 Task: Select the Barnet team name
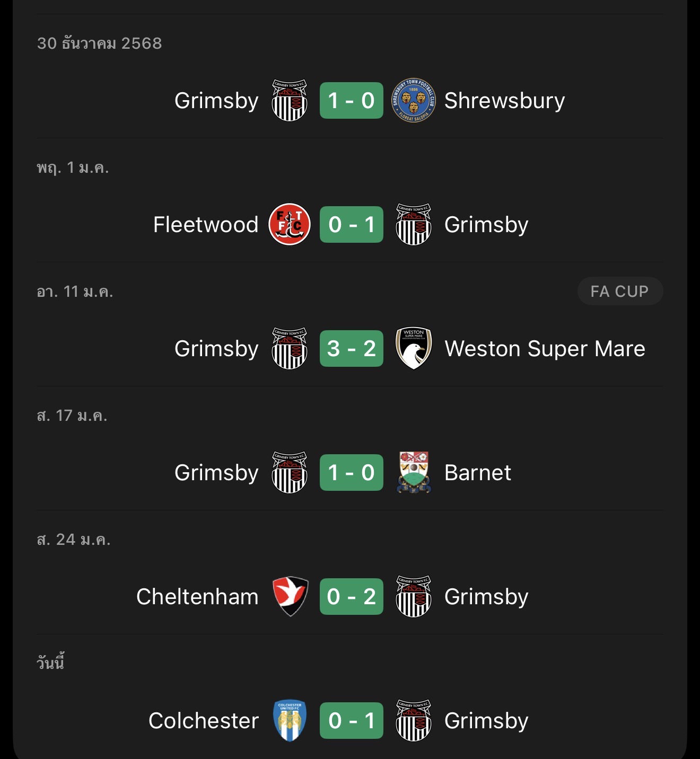coord(477,473)
